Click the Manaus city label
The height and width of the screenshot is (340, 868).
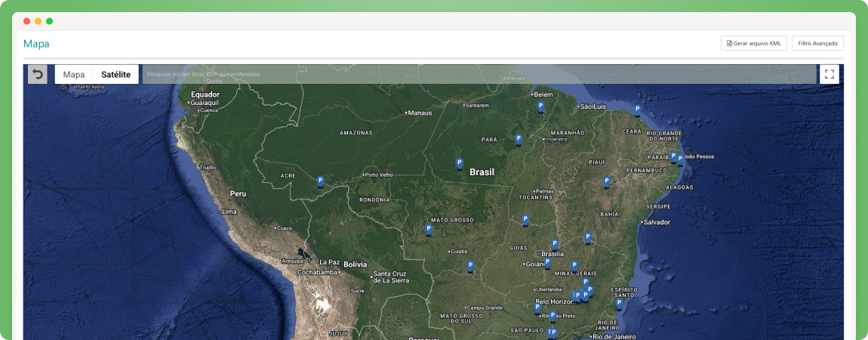pos(419,113)
